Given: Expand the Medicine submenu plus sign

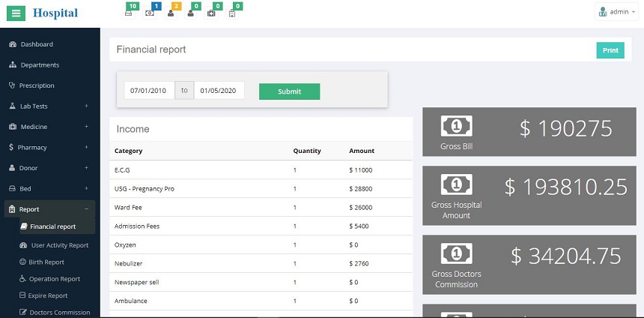Looking at the screenshot, I should [x=86, y=127].
